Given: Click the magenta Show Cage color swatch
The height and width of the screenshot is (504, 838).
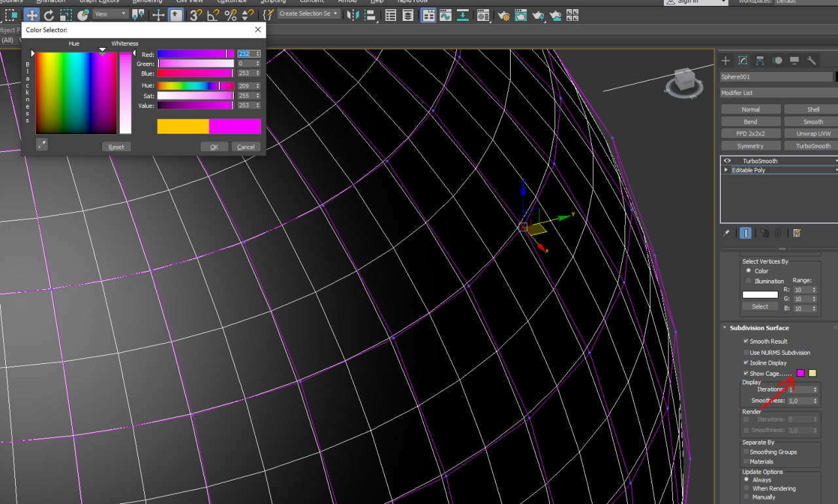Looking at the screenshot, I should tap(800, 373).
